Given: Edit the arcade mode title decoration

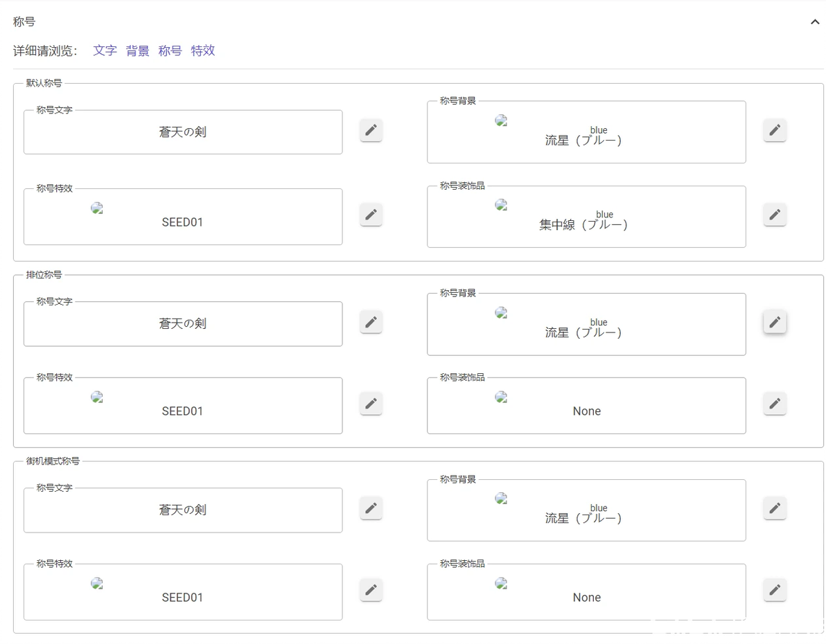Looking at the screenshot, I should [x=775, y=590].
